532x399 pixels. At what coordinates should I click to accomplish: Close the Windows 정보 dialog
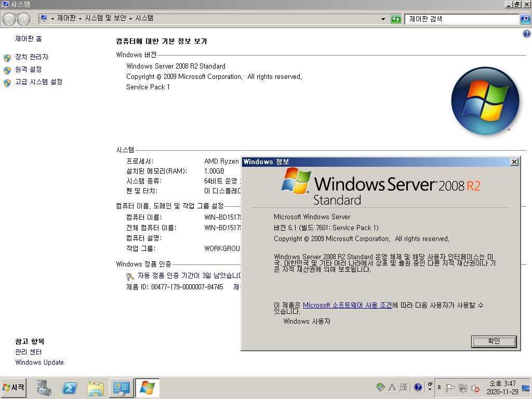pyautogui.click(x=514, y=162)
